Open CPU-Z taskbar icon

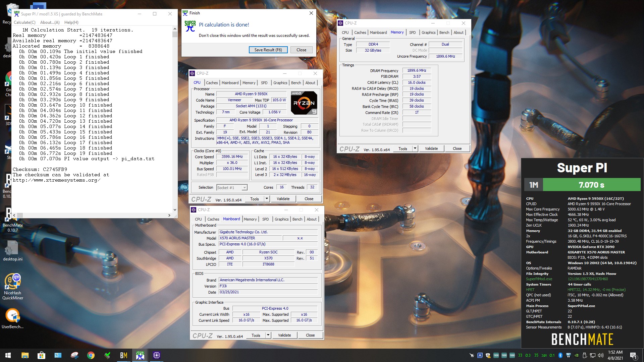pos(157,355)
